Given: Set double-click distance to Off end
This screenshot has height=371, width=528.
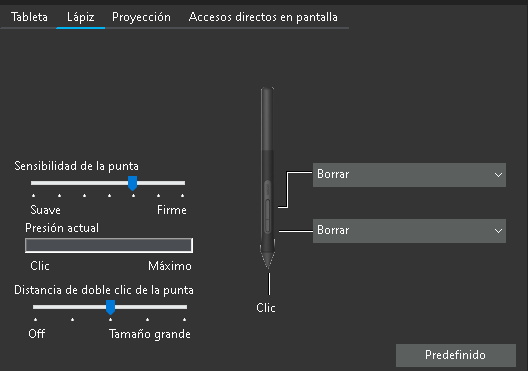Looking at the screenshot, I should pyautogui.click(x=35, y=307).
